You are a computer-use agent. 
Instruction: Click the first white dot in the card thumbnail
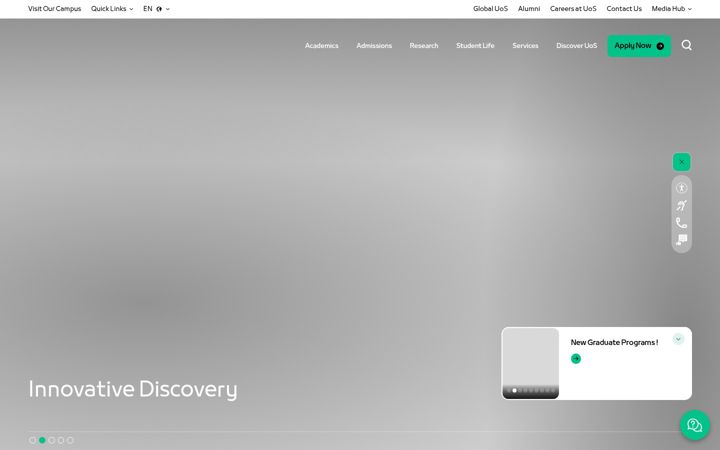[x=514, y=390]
